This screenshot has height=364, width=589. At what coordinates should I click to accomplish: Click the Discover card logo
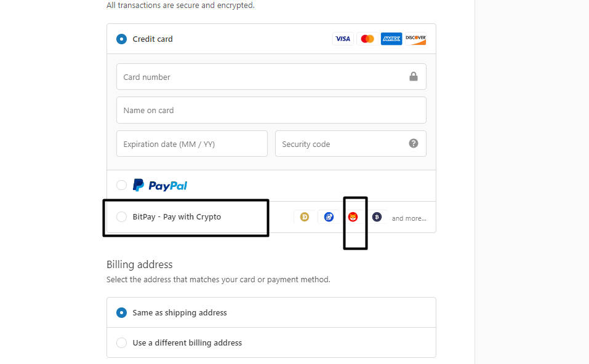[x=415, y=39]
